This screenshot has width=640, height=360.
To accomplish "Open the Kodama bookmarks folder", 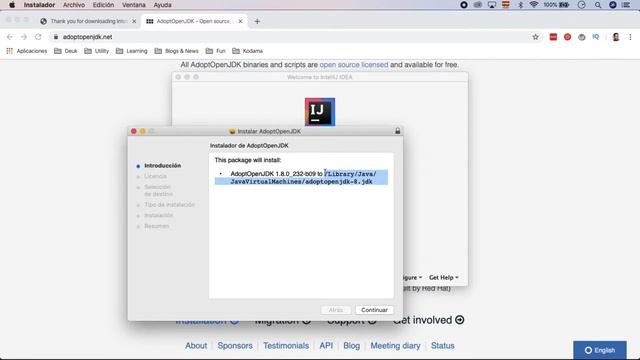I will point(247,51).
